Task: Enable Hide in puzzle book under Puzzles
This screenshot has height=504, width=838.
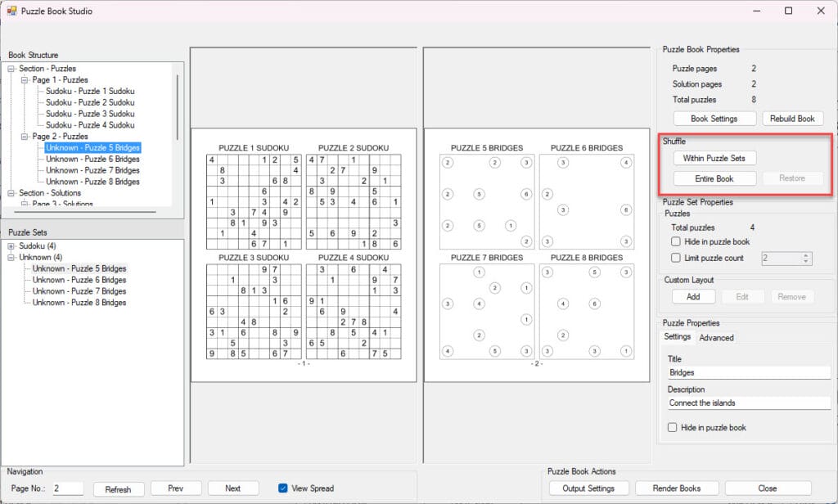Action: (675, 242)
